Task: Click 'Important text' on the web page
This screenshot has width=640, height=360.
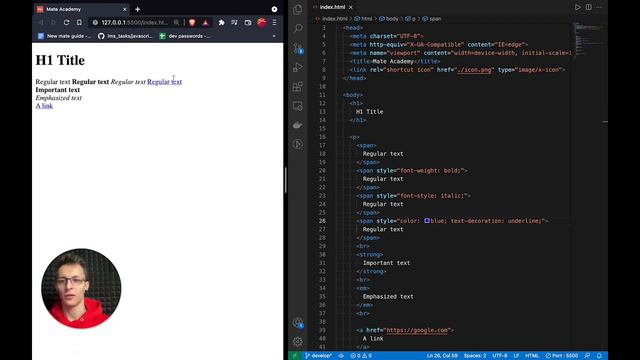Action: point(58,90)
